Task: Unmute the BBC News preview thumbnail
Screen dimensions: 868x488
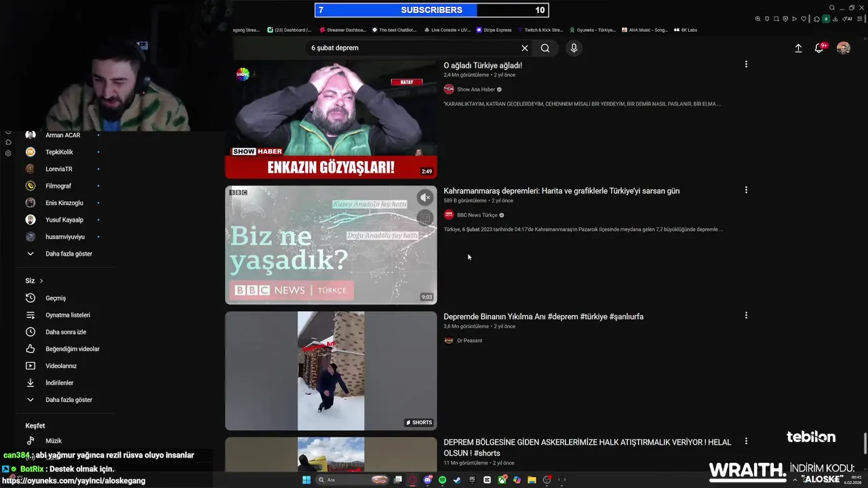Action: coord(425,197)
